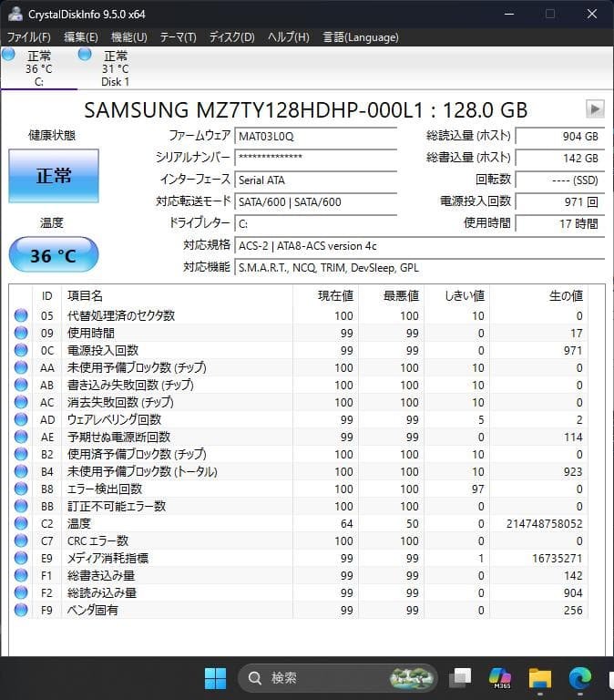This screenshot has width=614, height=700.
Task: Open Task View on the taskbar
Action: pyautogui.click(x=460, y=678)
